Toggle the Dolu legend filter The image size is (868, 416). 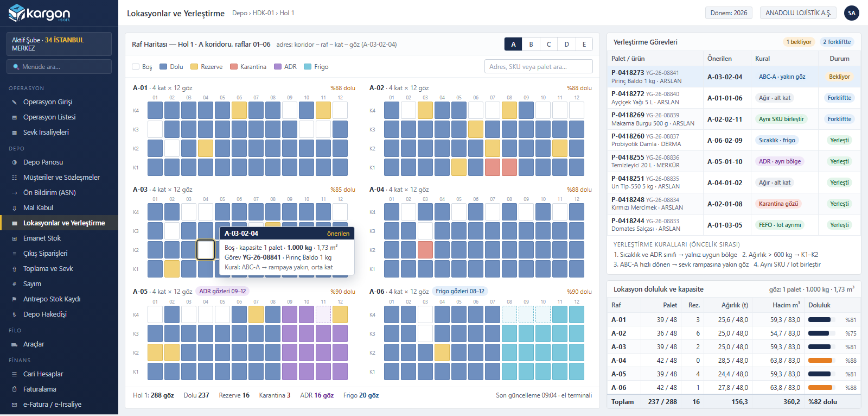tap(171, 67)
